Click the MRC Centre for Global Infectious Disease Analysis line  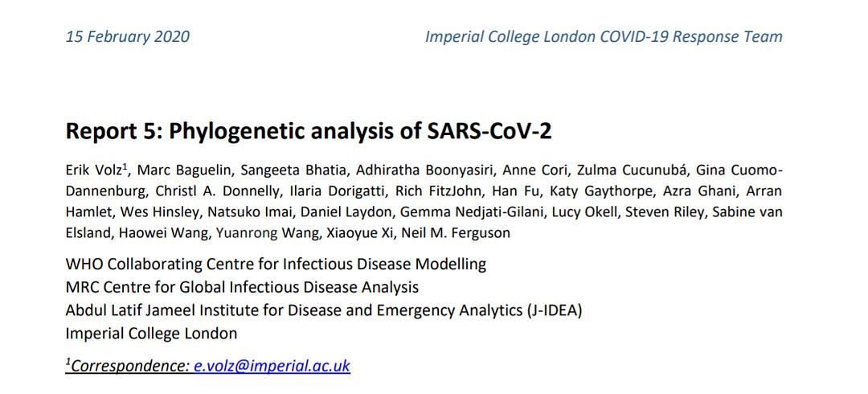coord(242,287)
